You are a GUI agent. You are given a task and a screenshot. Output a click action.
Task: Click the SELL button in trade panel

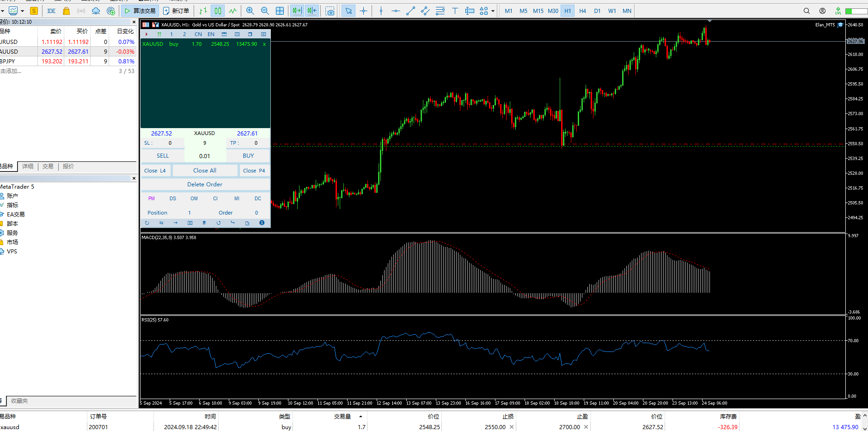click(x=163, y=156)
